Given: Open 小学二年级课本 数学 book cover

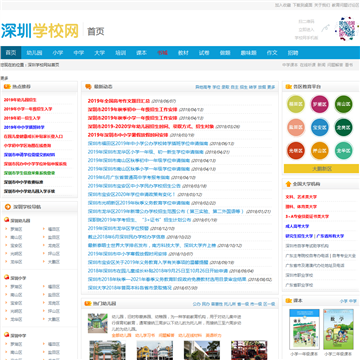Looking at the screenshot, I should point(338,329).
